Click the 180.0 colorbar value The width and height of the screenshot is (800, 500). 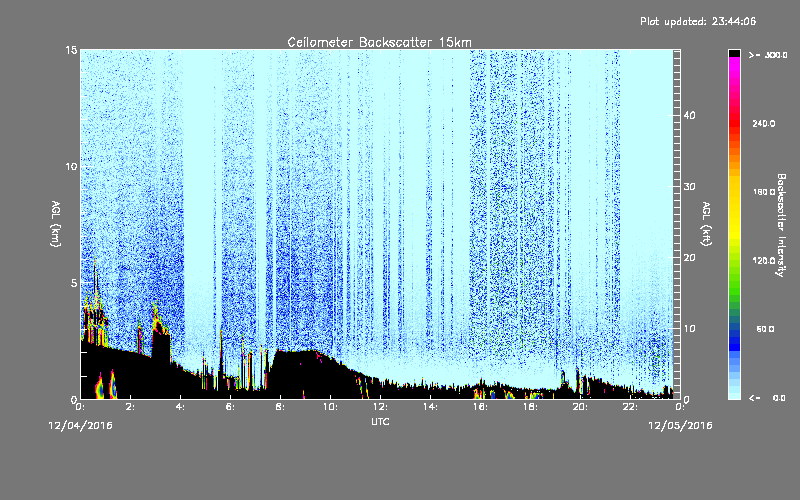point(764,192)
